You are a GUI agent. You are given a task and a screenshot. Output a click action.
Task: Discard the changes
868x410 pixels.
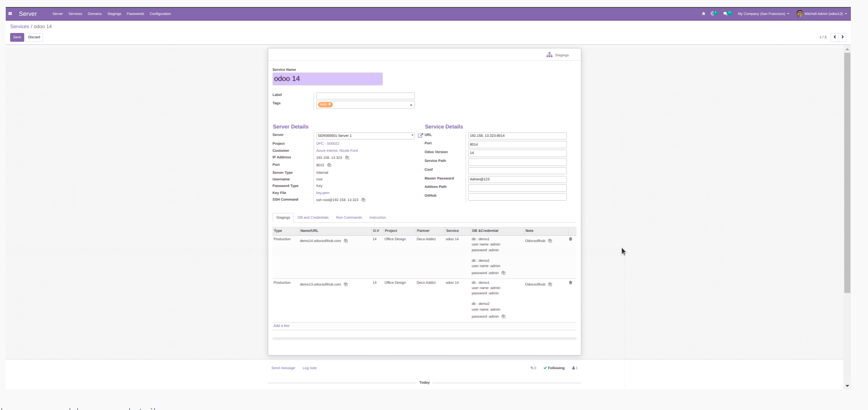(x=34, y=37)
